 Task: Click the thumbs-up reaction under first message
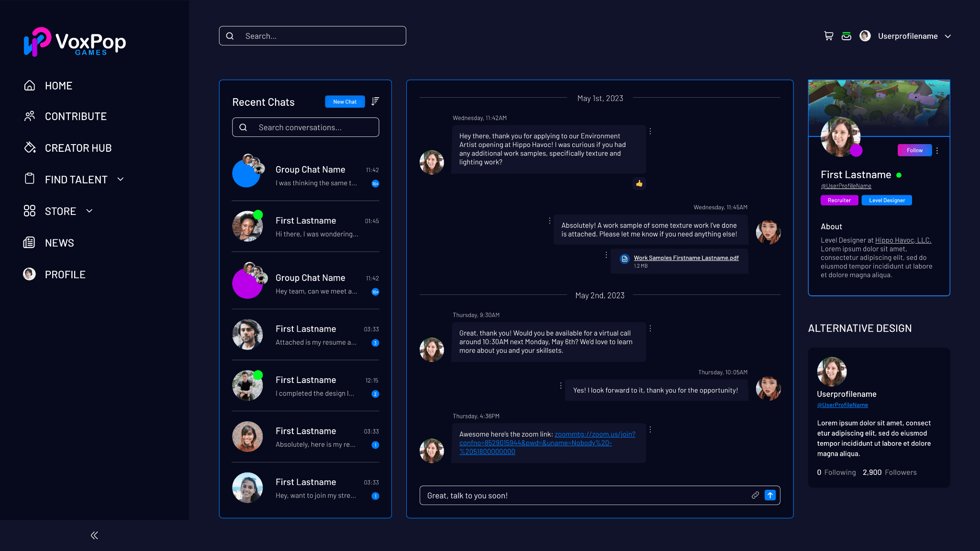pos(639,183)
